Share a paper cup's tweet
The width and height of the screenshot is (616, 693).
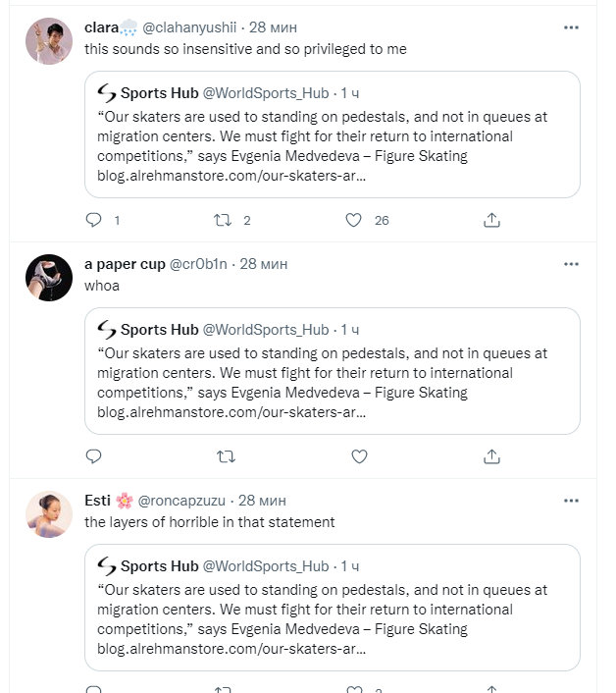point(492,456)
